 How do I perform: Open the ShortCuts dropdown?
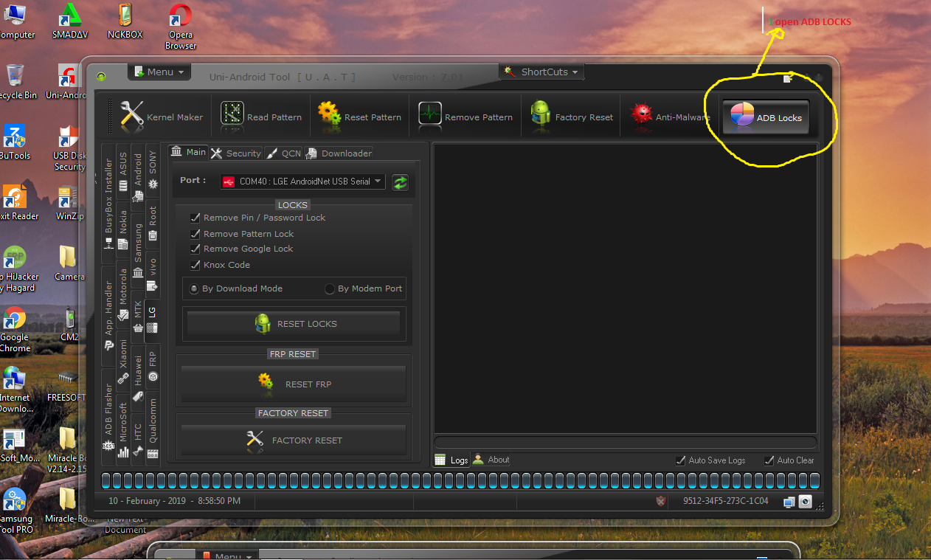pos(543,72)
